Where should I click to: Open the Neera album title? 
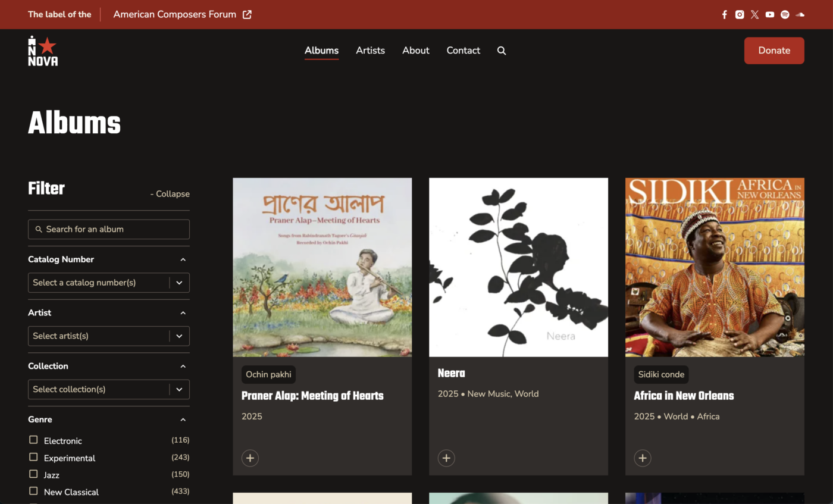tap(452, 374)
